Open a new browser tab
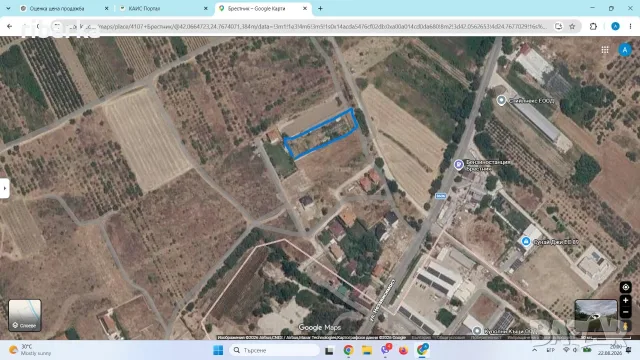Screen dimensions: 640x360 [320, 8]
